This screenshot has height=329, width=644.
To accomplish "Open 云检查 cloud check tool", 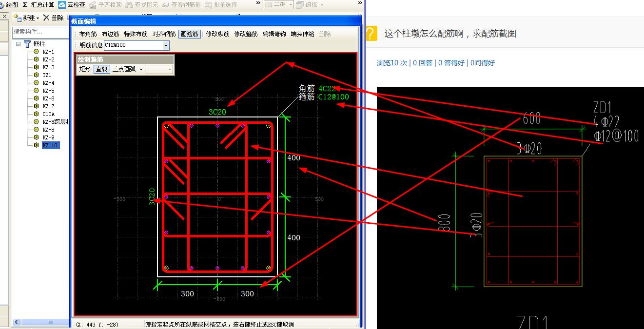I will [x=62, y=4].
